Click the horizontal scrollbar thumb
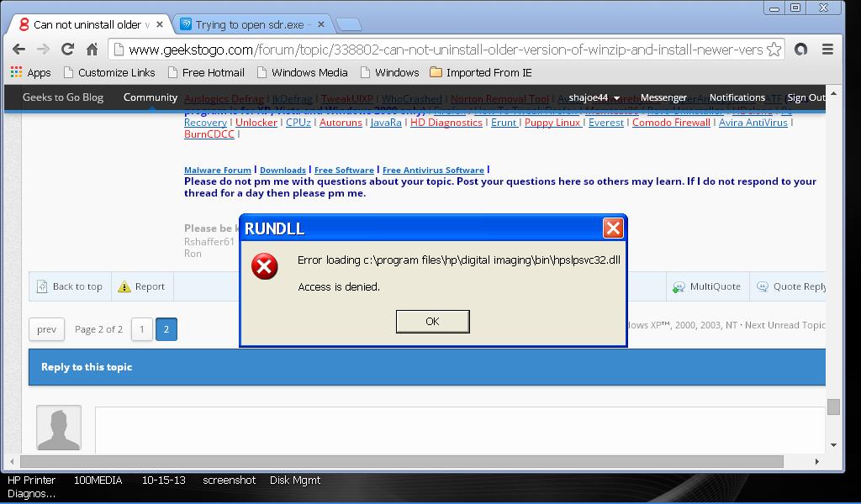861x504 pixels. tap(402, 462)
